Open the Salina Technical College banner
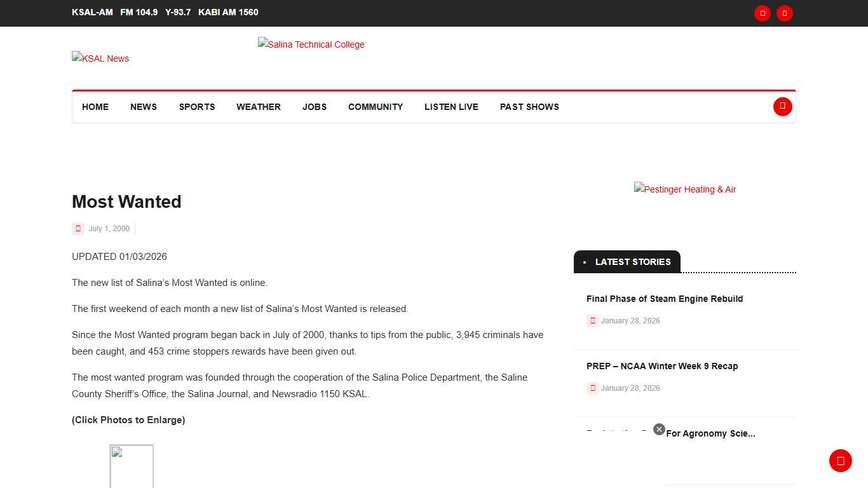 click(x=311, y=44)
